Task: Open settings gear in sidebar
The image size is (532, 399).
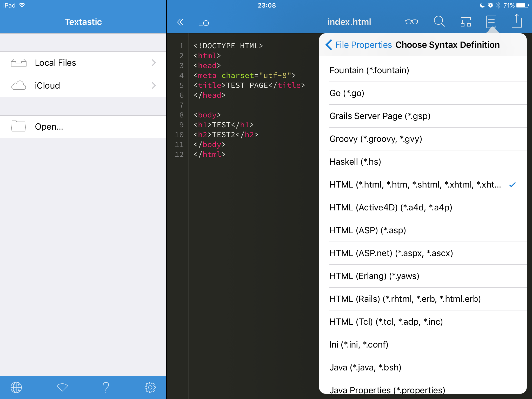Action: click(x=150, y=387)
